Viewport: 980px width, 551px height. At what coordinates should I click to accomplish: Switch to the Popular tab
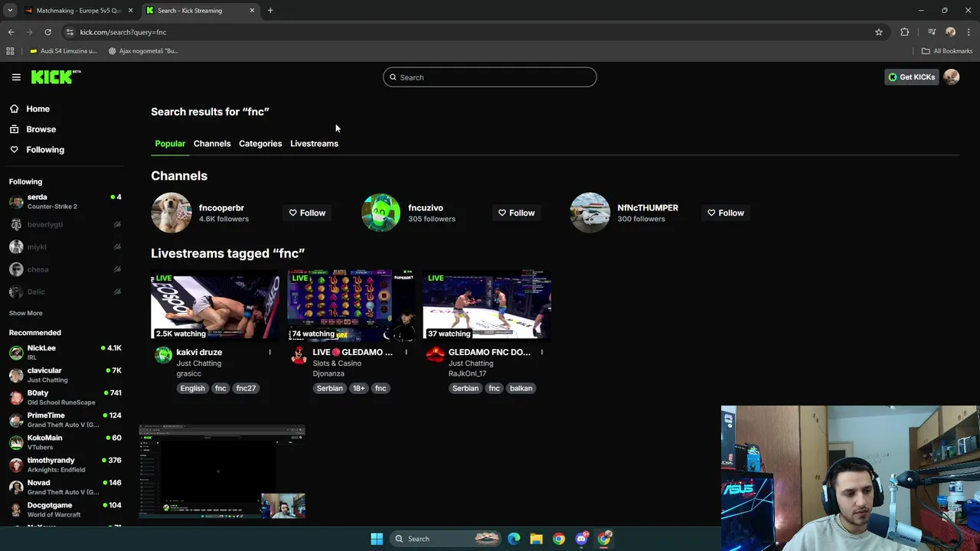[x=170, y=144]
